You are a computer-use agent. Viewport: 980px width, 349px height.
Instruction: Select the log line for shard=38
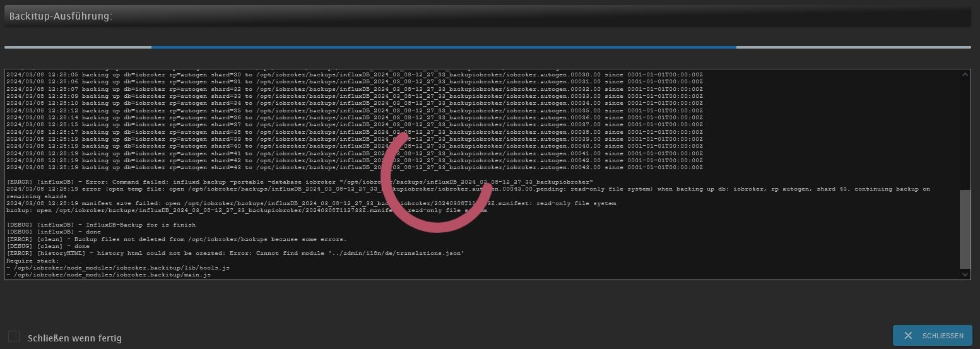354,132
